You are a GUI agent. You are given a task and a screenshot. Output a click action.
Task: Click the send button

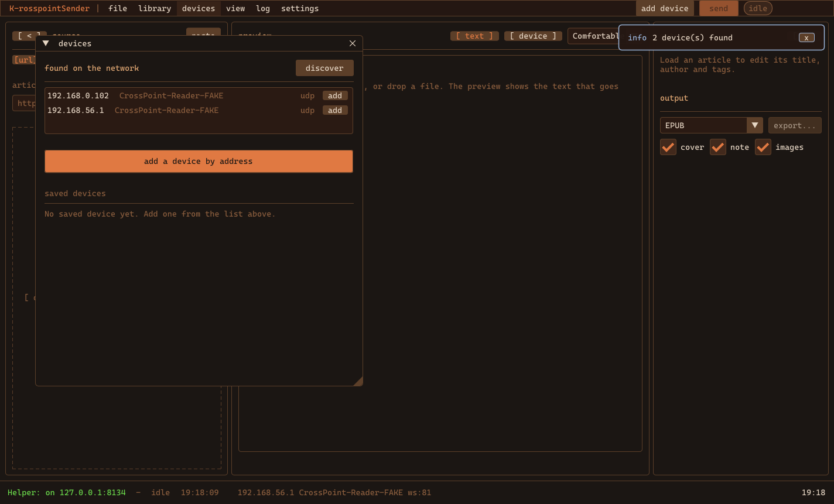(x=719, y=8)
